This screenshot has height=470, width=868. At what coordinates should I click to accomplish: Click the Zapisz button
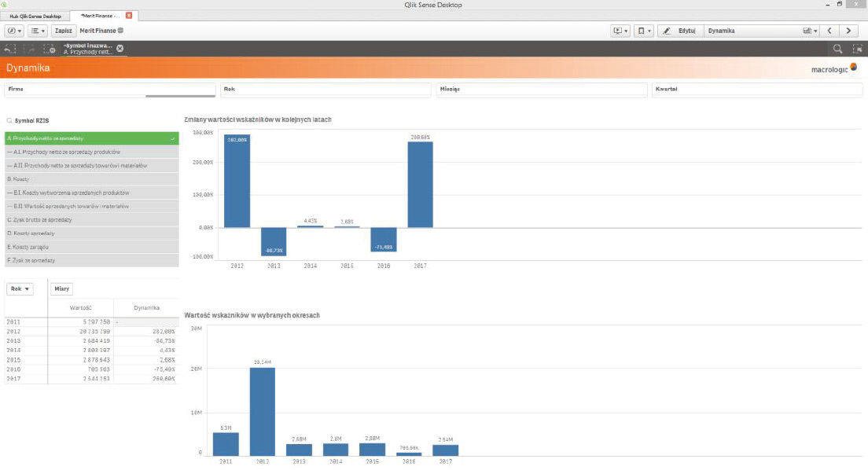(x=63, y=31)
